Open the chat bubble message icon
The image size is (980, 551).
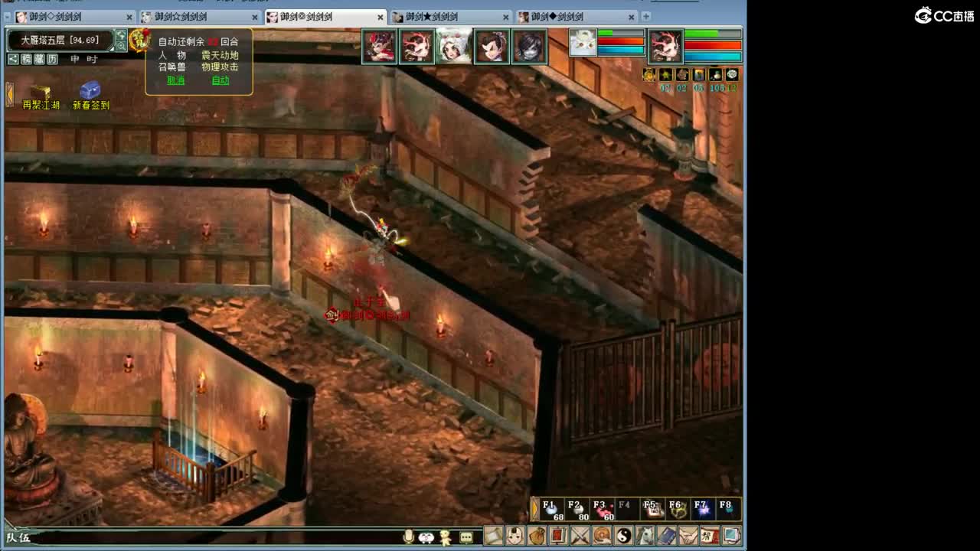click(x=466, y=537)
